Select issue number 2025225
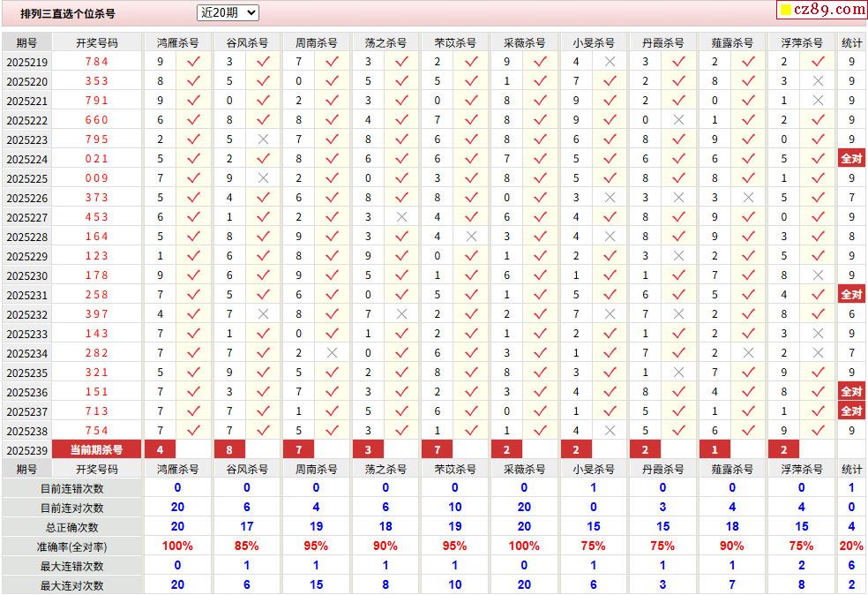Viewport: 868px width, 595px height. [27, 178]
